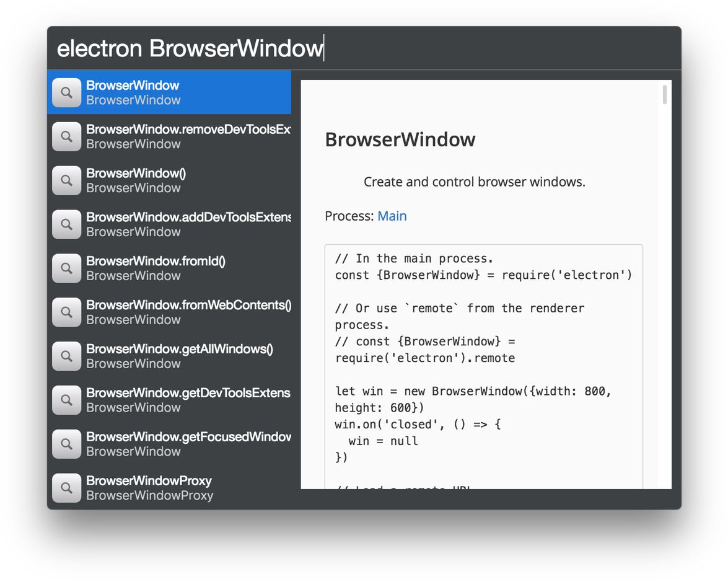
Task: Click the magnifier icon beside BrowserWindow.getAllWindows()
Action: [66, 356]
